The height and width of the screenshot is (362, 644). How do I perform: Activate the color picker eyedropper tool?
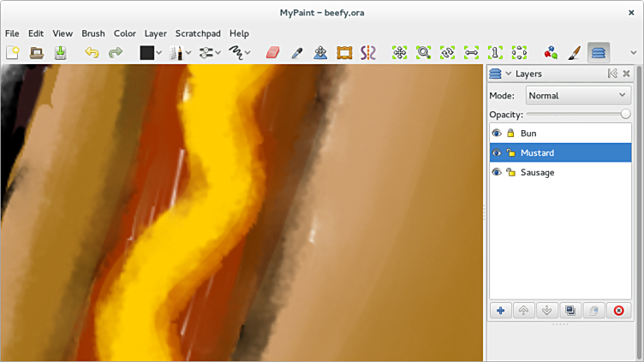[297, 53]
